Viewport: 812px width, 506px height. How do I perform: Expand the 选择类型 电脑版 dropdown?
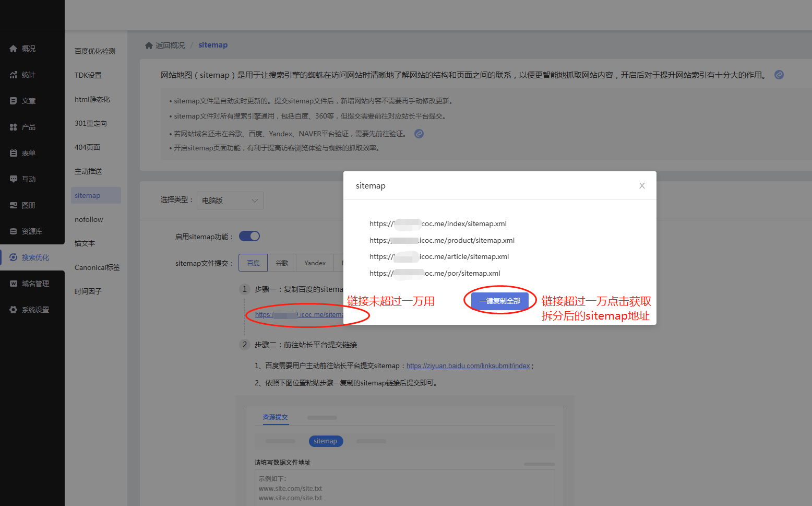pyautogui.click(x=230, y=201)
